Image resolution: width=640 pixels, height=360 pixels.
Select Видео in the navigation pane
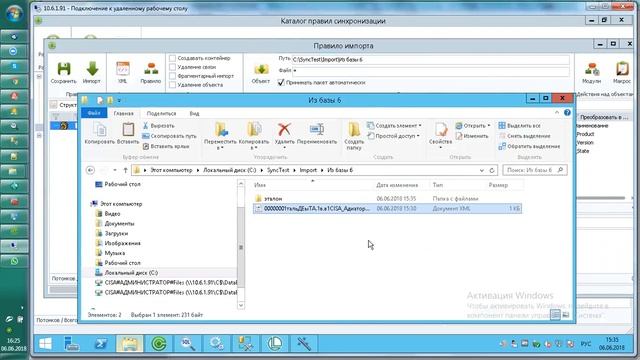[x=112, y=213]
